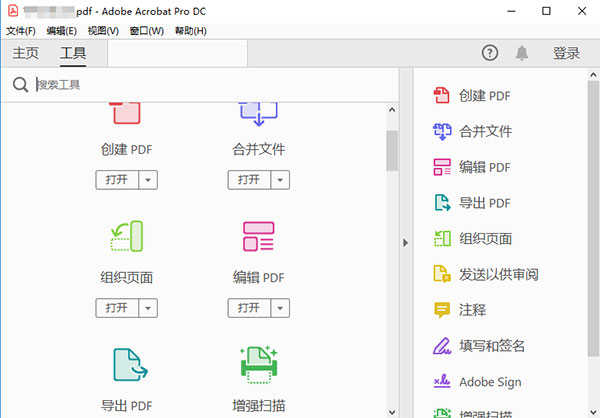Click the open document tab next to 工具

tap(178, 53)
